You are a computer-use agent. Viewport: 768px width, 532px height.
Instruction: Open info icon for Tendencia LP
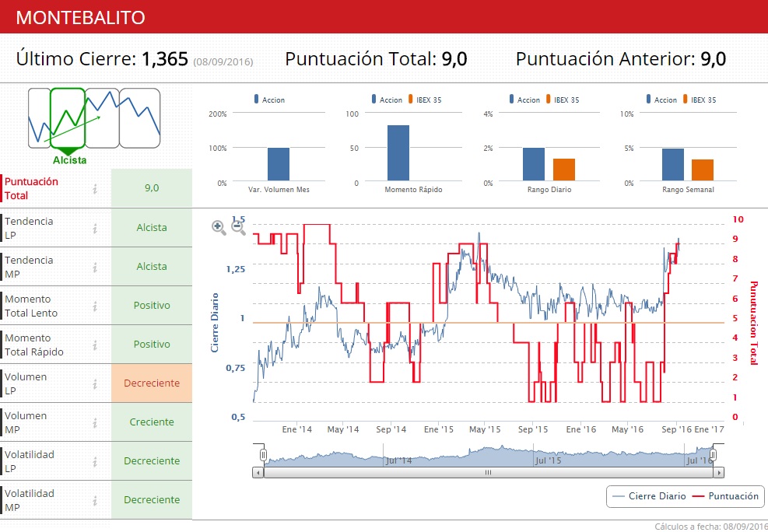[95, 228]
